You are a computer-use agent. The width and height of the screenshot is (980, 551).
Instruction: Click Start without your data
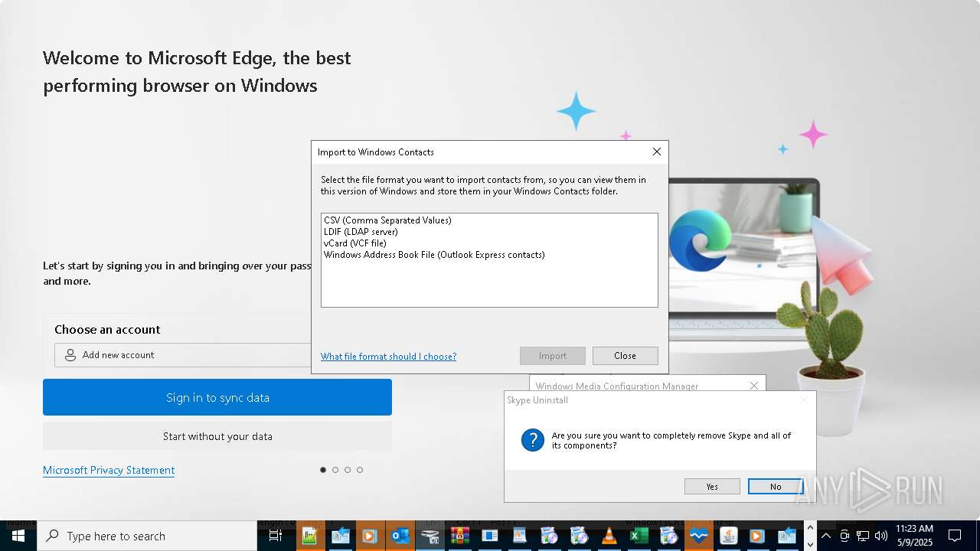click(217, 436)
